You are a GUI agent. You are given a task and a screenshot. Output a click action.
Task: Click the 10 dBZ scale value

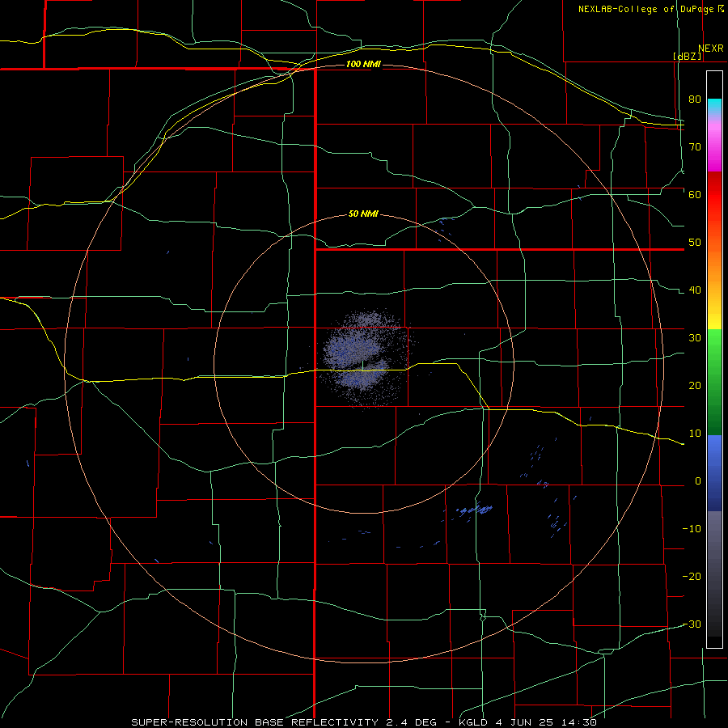(x=695, y=434)
